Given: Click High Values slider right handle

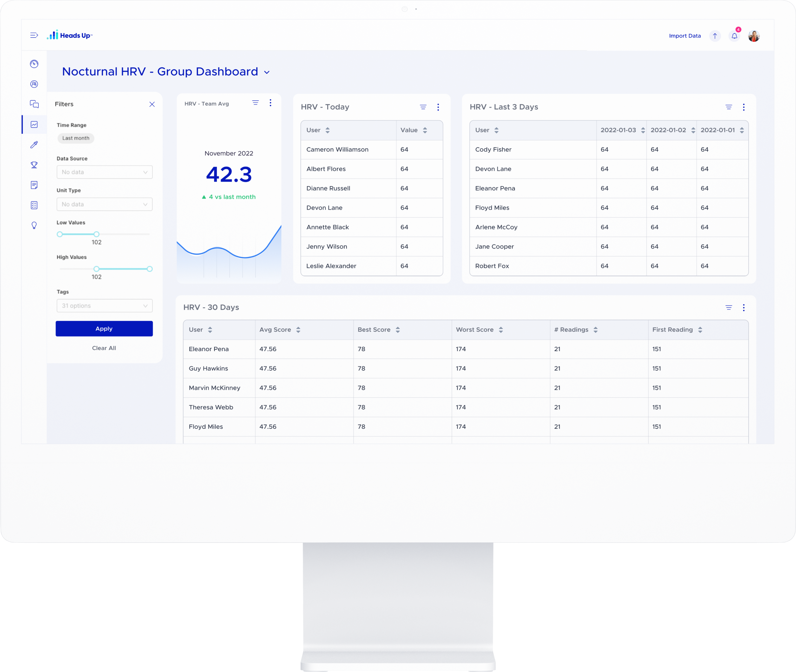Looking at the screenshot, I should 150,269.
